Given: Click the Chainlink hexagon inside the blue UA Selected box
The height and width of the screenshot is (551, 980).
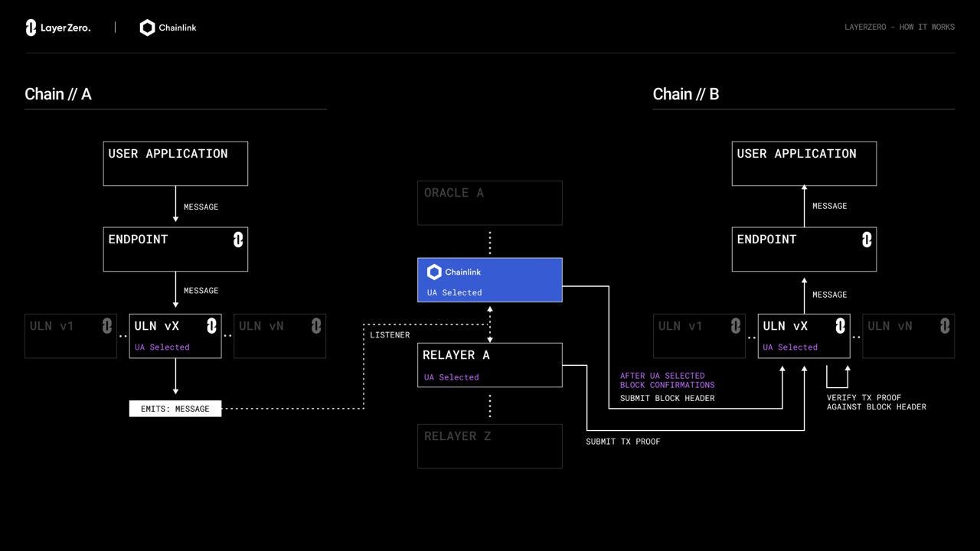Looking at the screenshot, I should click(435, 272).
